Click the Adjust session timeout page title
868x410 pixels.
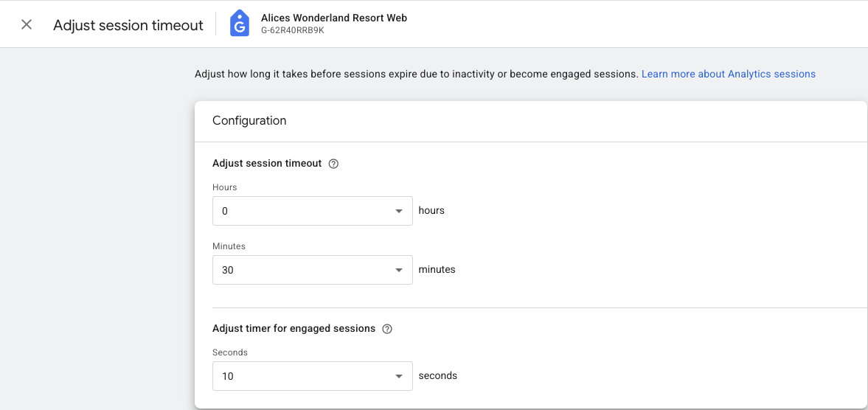[x=128, y=25]
